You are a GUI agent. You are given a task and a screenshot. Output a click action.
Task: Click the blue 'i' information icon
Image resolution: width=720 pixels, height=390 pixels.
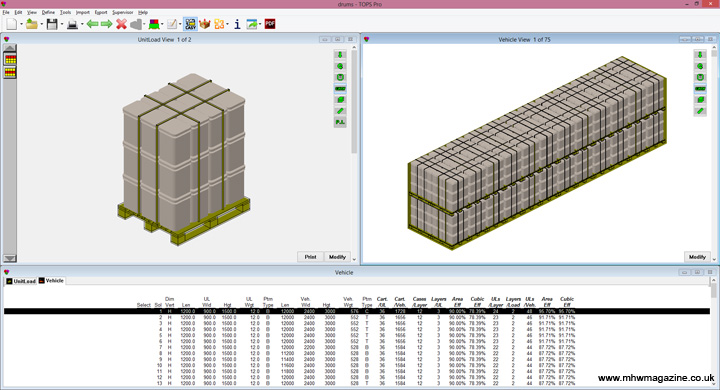click(237, 24)
